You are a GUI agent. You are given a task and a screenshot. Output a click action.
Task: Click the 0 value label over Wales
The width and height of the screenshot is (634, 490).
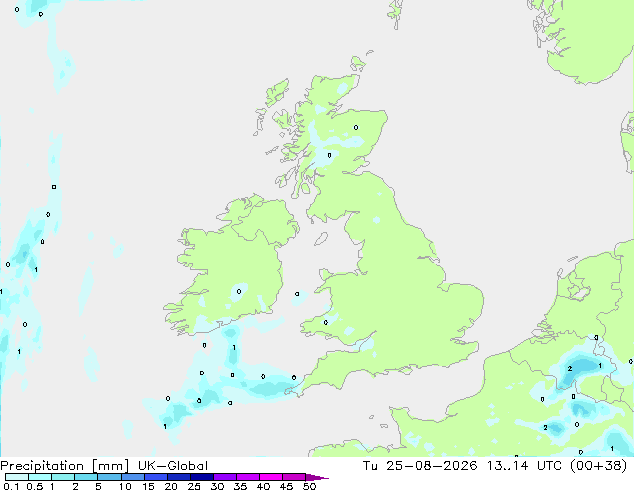click(x=326, y=322)
